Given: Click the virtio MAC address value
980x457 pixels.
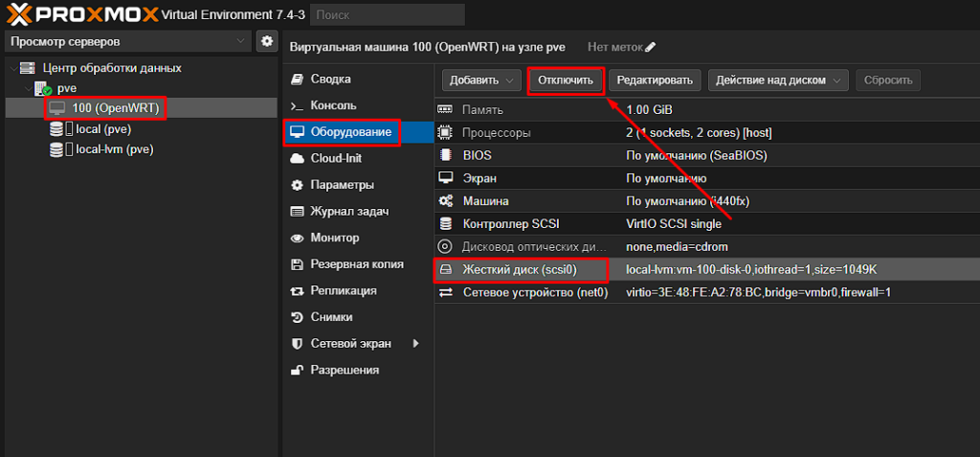Looking at the screenshot, I should (758, 292).
